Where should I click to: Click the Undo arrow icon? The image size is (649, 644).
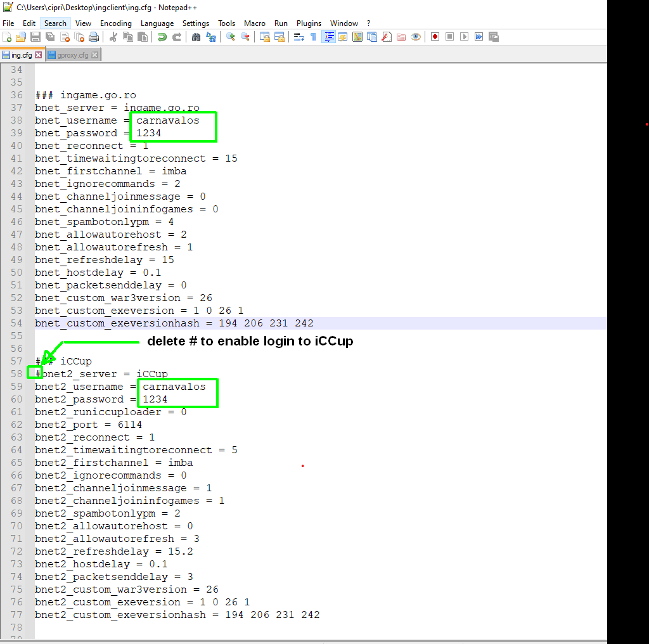click(x=162, y=37)
